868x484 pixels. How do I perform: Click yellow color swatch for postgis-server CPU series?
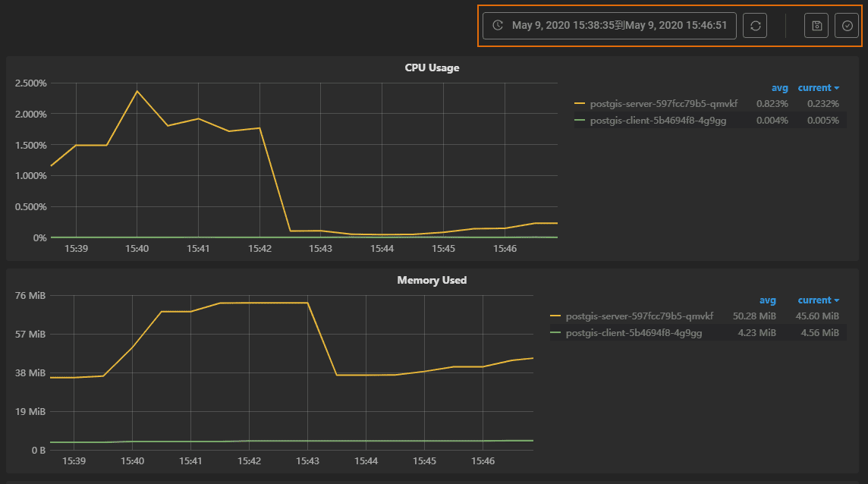pos(580,103)
